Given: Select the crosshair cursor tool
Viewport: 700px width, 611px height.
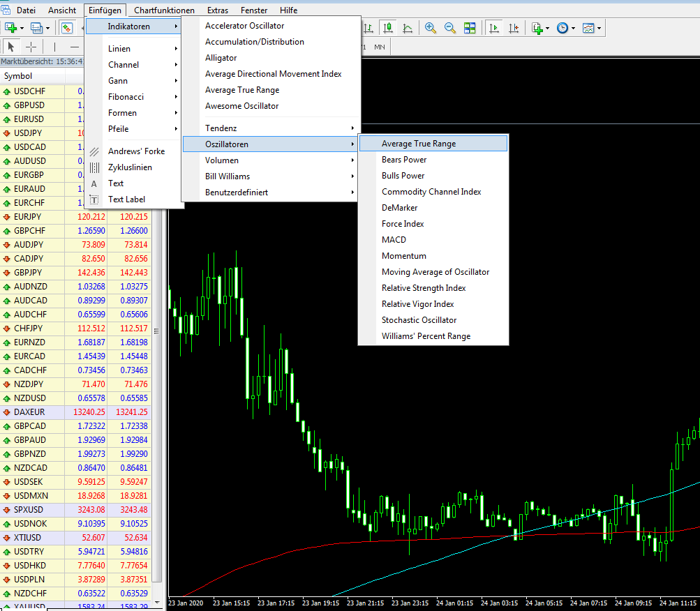Looking at the screenshot, I should point(31,47).
